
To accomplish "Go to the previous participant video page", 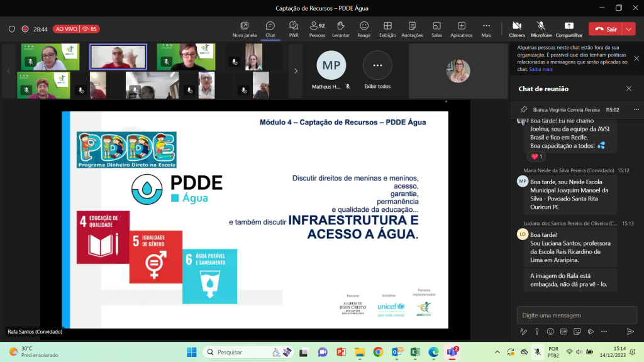I will [9, 70].
